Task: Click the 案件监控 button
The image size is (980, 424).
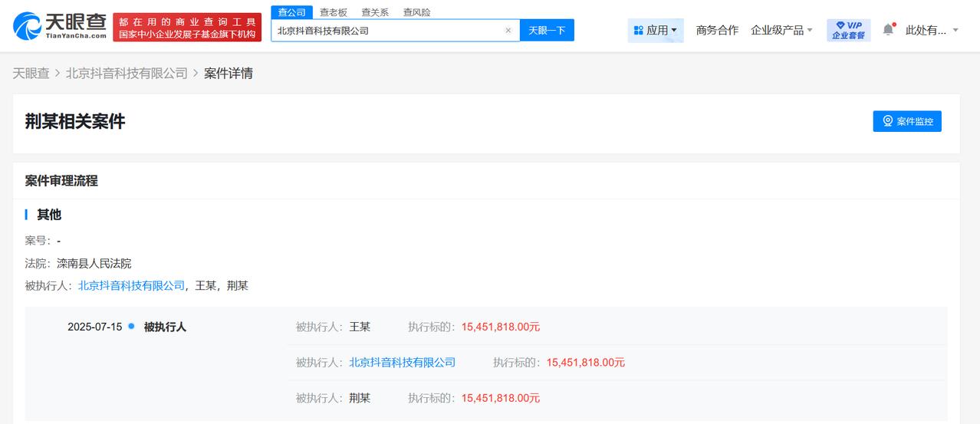Action: coord(907,121)
